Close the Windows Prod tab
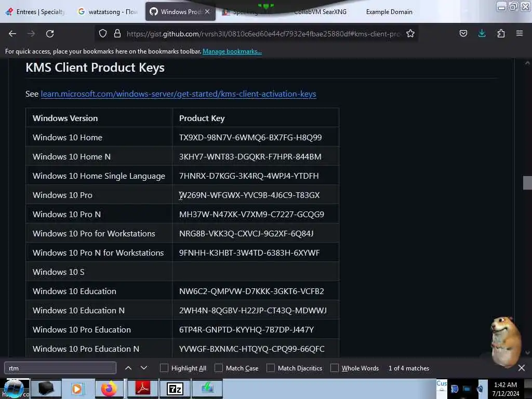Image resolution: width=532 pixels, height=399 pixels. coord(207,11)
